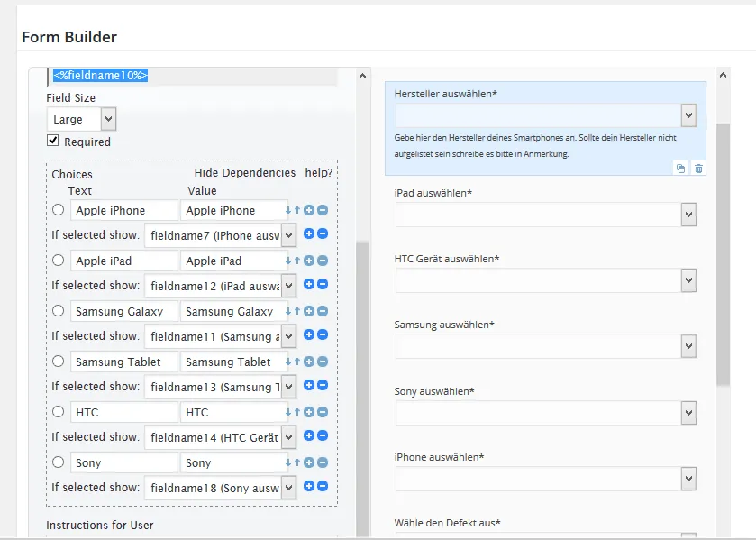Click the <%fieldname10%> field
756x540 pixels.
tap(192, 76)
